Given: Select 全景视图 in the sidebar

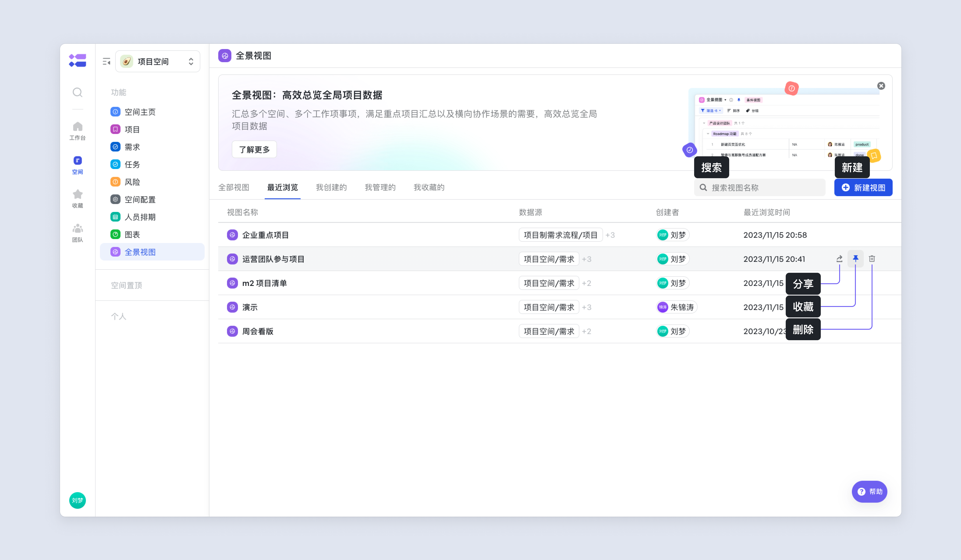Looking at the screenshot, I should [152, 252].
